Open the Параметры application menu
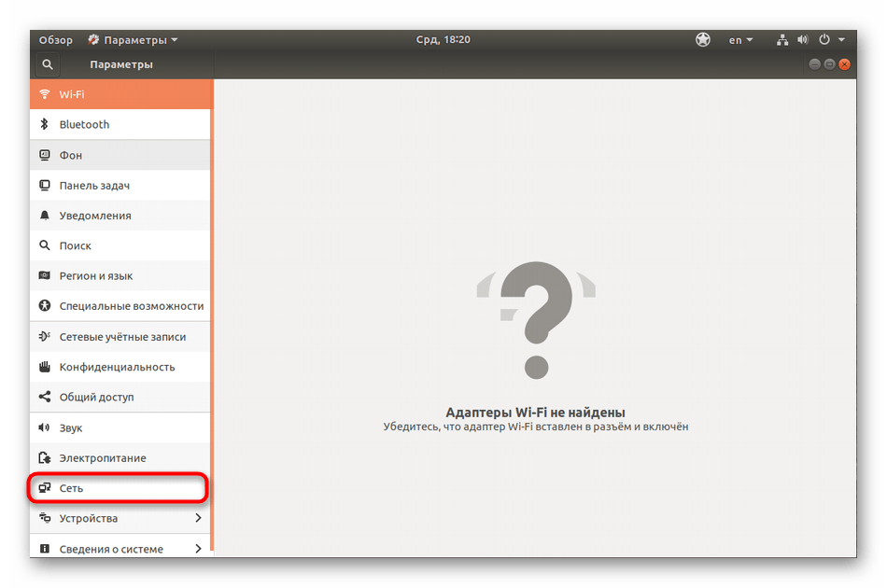Image resolution: width=887 pixels, height=588 pixels. [133, 39]
